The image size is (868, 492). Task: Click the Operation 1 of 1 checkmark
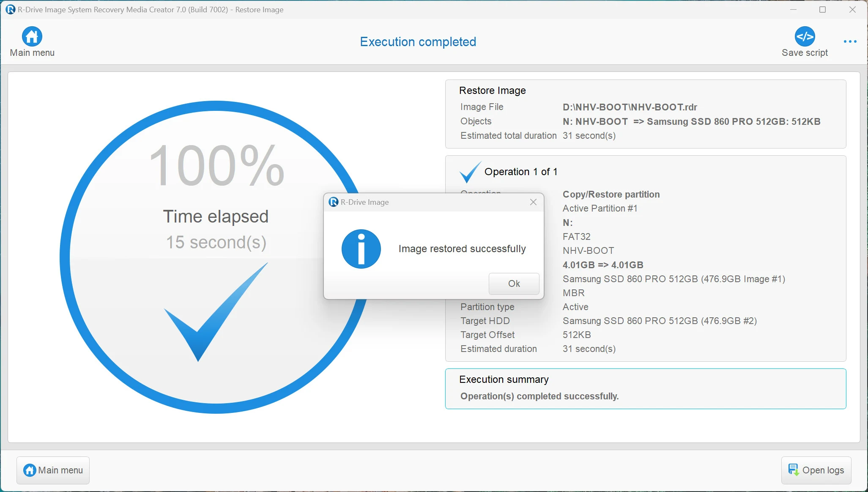(x=470, y=172)
